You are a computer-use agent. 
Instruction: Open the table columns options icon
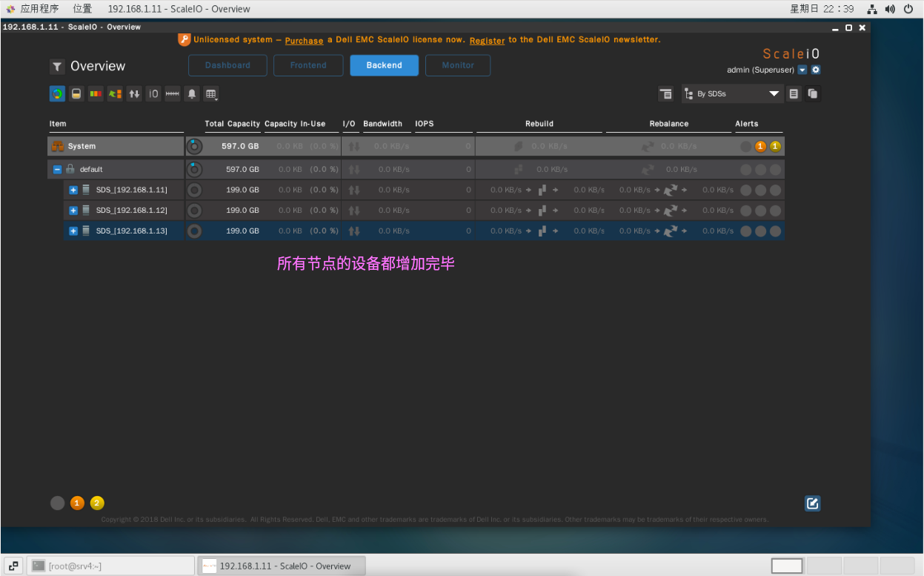pyautogui.click(x=211, y=94)
